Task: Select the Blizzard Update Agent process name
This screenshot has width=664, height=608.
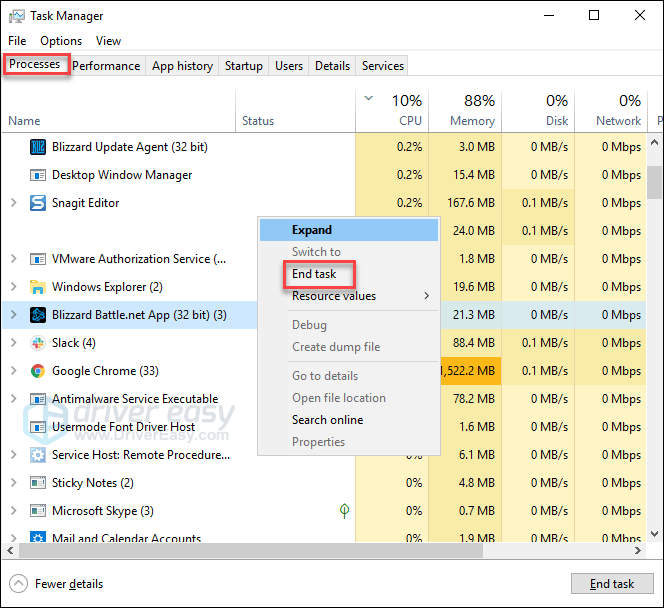Action: tap(130, 147)
